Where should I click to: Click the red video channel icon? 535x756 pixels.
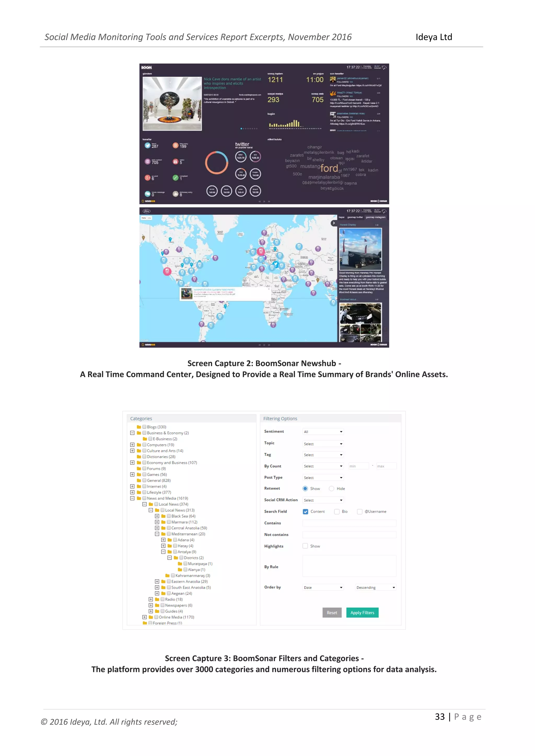click(x=176, y=161)
